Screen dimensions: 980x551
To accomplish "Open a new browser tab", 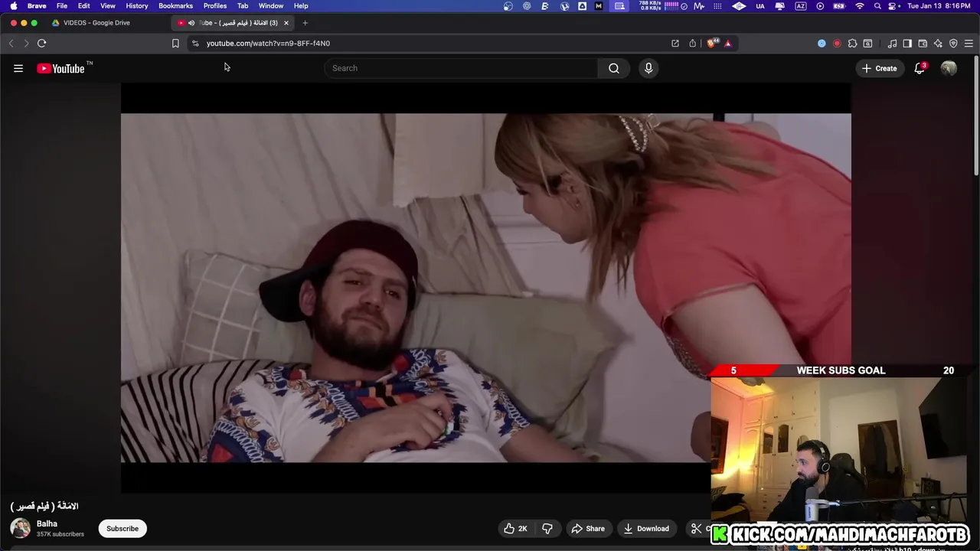I will click(x=305, y=23).
